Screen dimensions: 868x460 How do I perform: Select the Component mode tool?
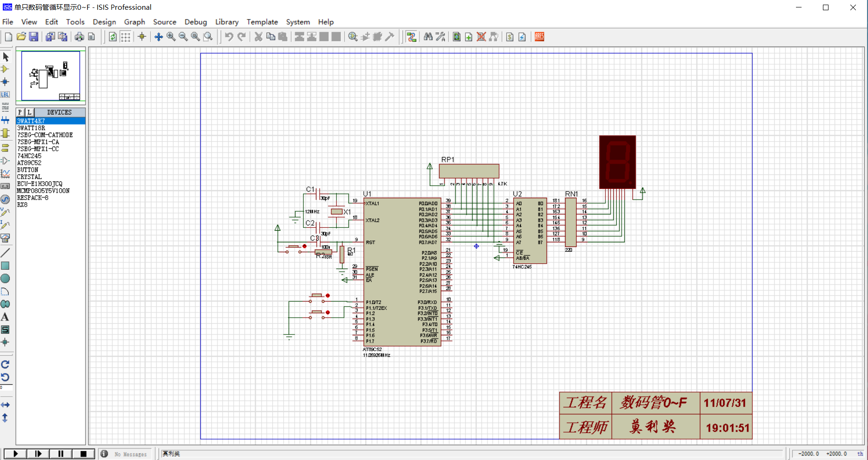[x=5, y=69]
